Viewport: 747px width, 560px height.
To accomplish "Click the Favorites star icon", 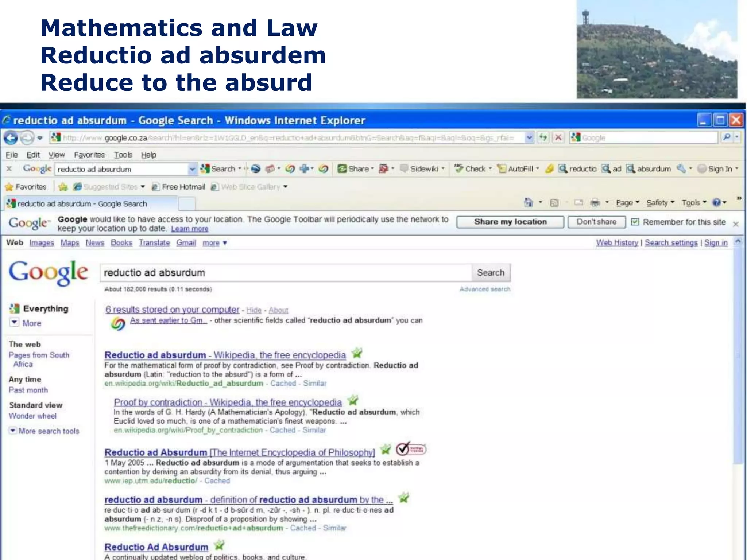I will (x=9, y=187).
